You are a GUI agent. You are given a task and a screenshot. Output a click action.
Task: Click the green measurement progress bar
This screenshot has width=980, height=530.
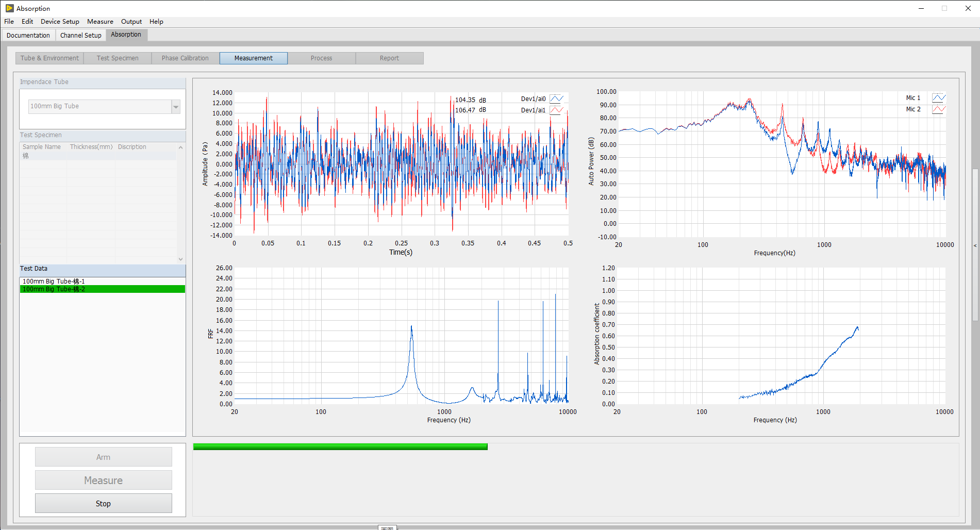pos(340,447)
